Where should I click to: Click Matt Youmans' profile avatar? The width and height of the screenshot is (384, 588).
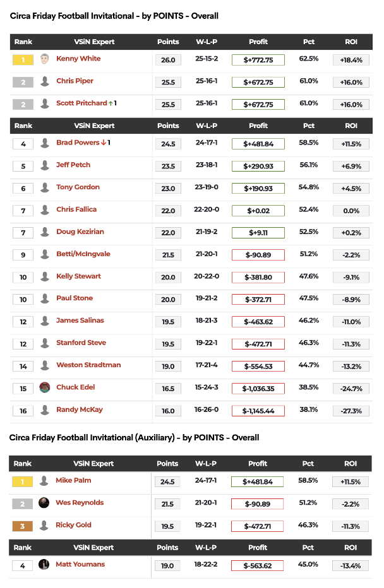(44, 565)
